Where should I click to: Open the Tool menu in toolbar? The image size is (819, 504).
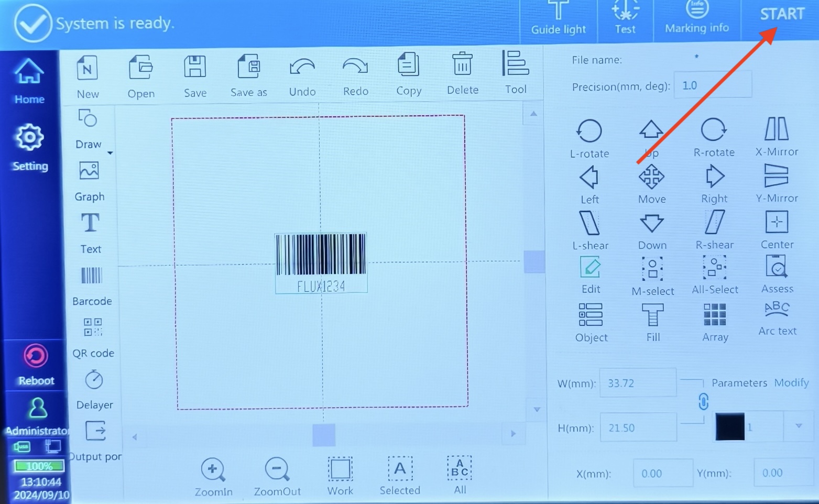pos(516,73)
